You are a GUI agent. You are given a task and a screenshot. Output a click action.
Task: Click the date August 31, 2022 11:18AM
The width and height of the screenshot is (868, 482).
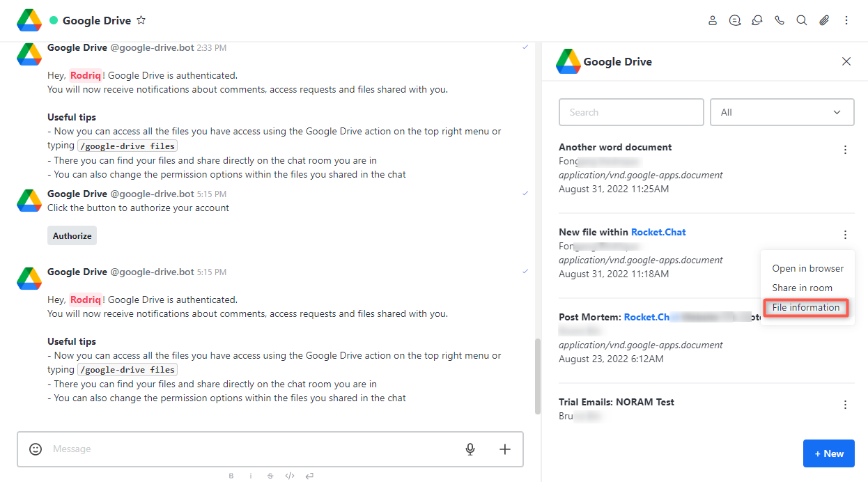point(614,274)
